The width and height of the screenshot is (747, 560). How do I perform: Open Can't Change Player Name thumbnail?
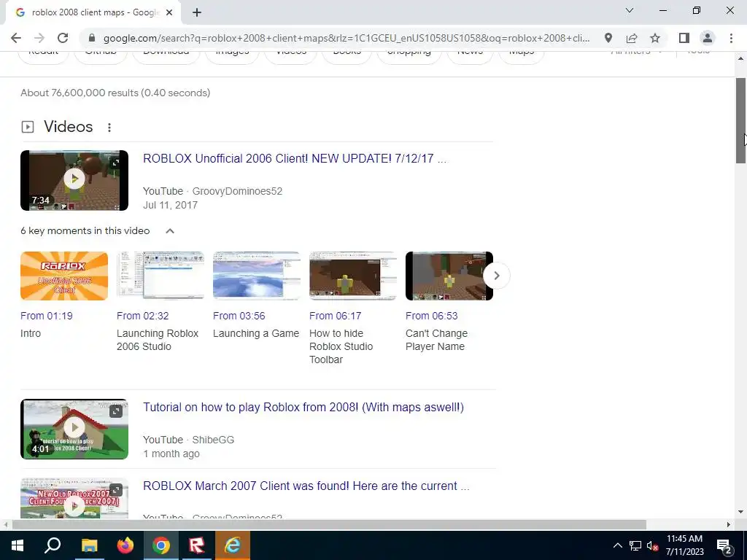click(449, 276)
